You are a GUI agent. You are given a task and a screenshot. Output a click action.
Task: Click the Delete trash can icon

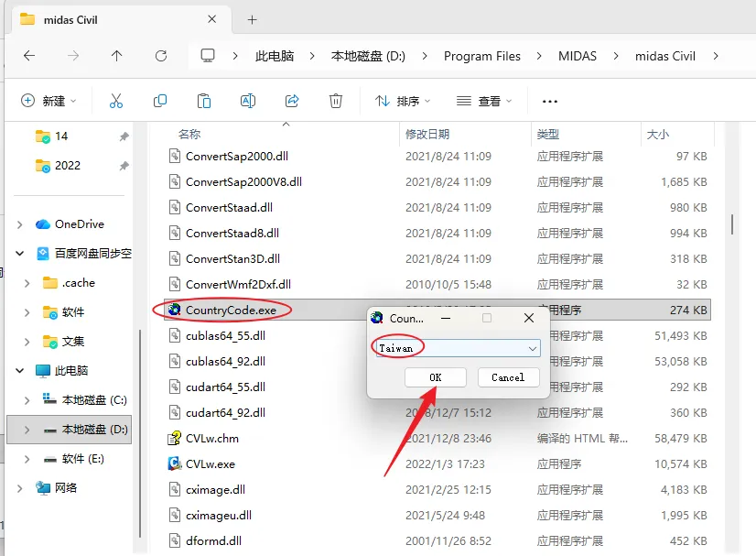[336, 101]
